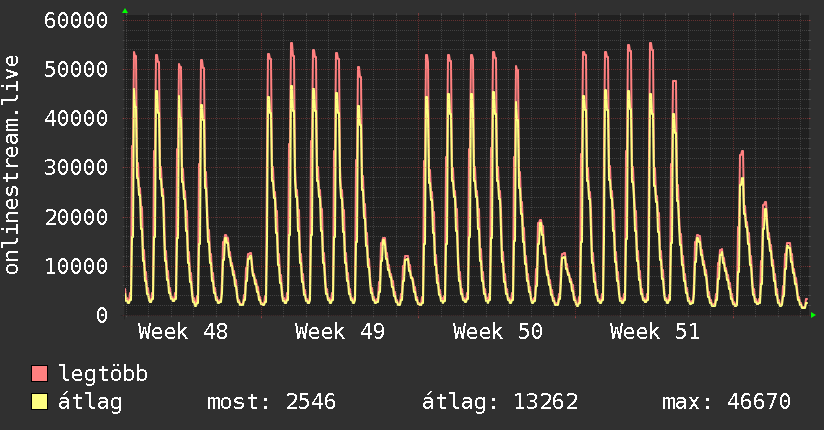The height and width of the screenshot is (430, 824).
Task: Click the red legtöbb legend swatch
Action: [39, 375]
